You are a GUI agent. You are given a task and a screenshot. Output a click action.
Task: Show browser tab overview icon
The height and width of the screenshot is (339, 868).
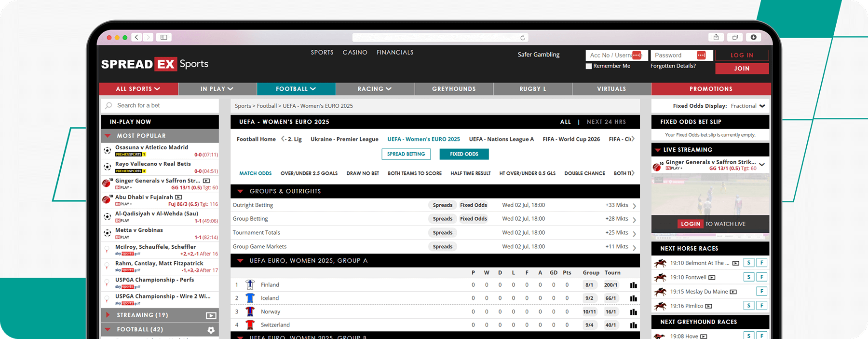click(735, 37)
